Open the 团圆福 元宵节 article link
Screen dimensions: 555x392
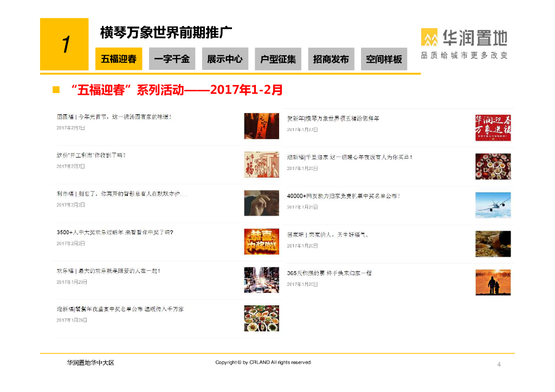[114, 117]
